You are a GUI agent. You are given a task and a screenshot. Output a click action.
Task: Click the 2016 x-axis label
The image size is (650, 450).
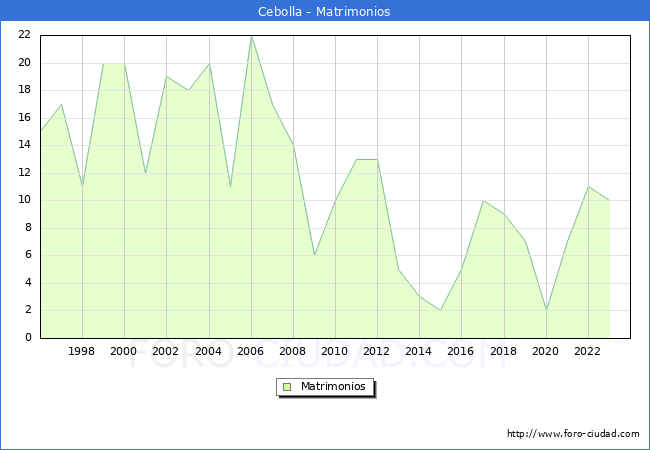click(460, 351)
